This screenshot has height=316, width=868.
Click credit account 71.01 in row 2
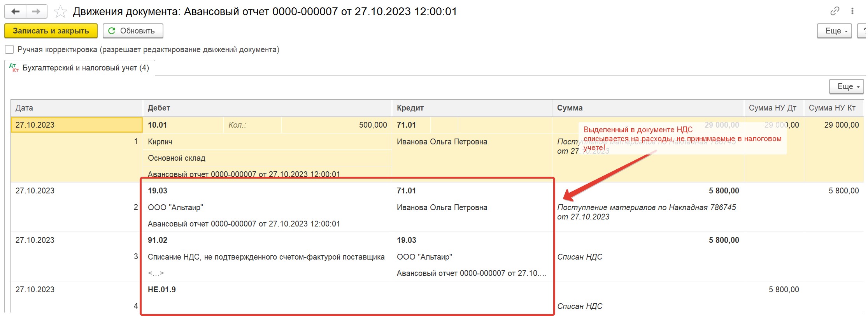pyautogui.click(x=406, y=191)
